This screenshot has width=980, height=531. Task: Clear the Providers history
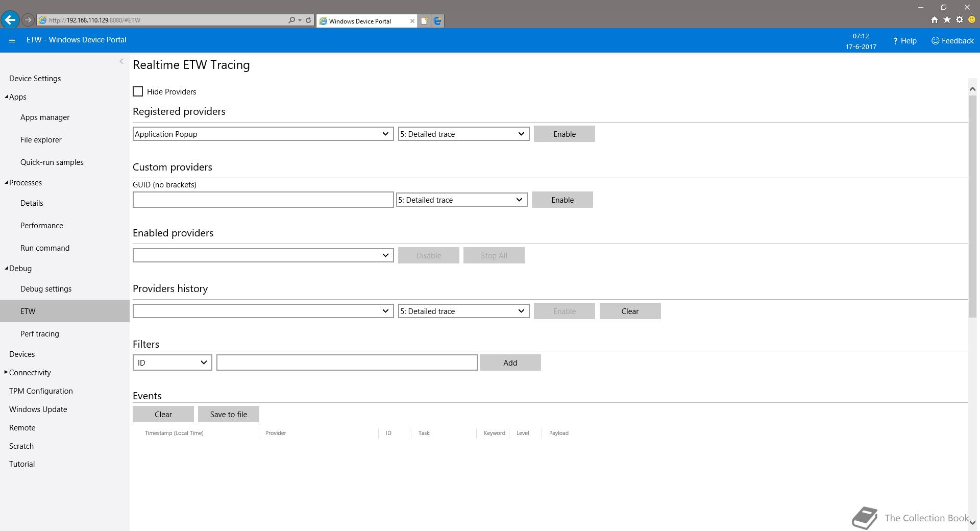point(630,311)
